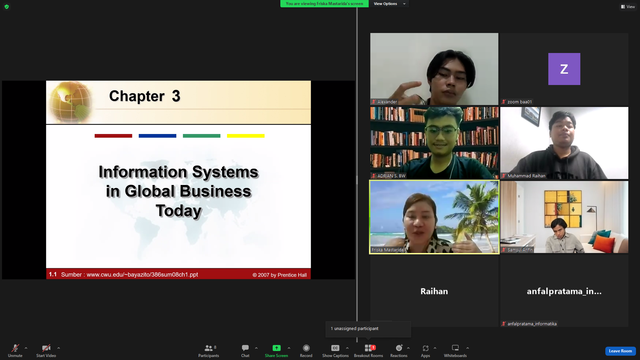Click the Record button

pyautogui.click(x=306, y=351)
